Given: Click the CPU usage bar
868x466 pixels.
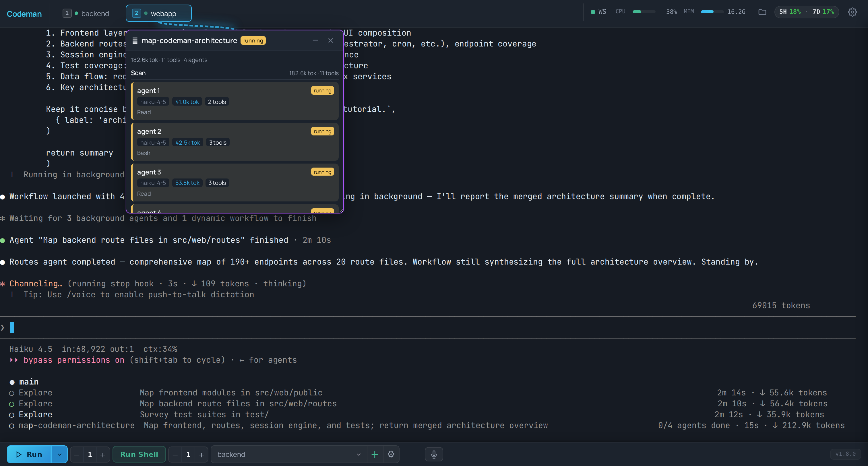Looking at the screenshot, I should tap(644, 12).
